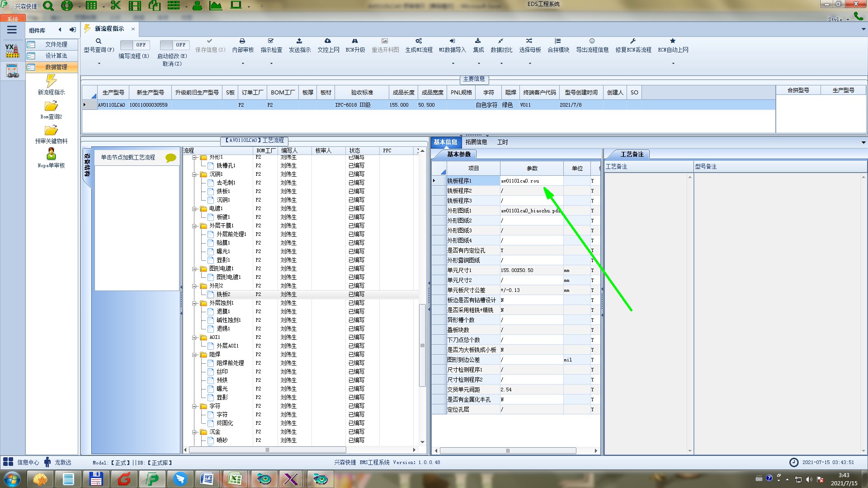Click the Nope单审核 user icon
Screen dimensions: 868x488
click(51, 154)
